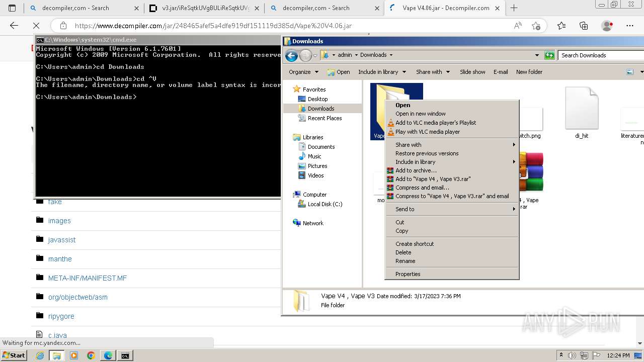Switch to Vape V4.06.jar Decompiler tab
Screen dimensions: 644x362
click(x=445, y=8)
